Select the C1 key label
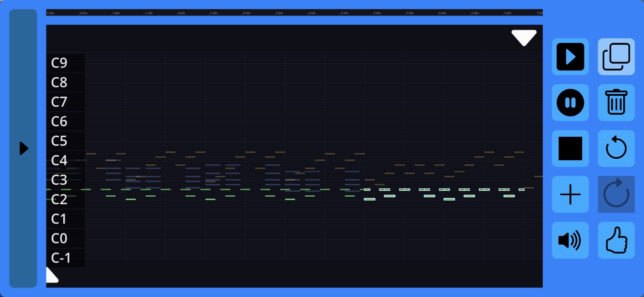The height and width of the screenshot is (297, 644). (59, 219)
